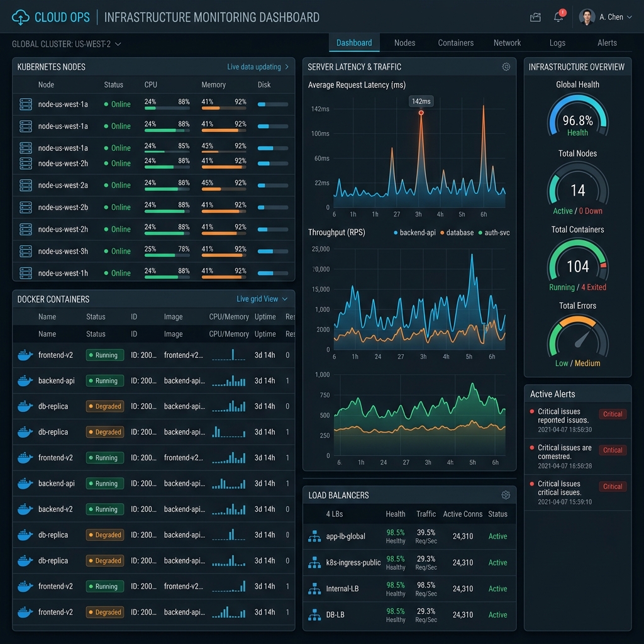Sort nodes by Disk column header
644x644 pixels.
tap(264, 85)
